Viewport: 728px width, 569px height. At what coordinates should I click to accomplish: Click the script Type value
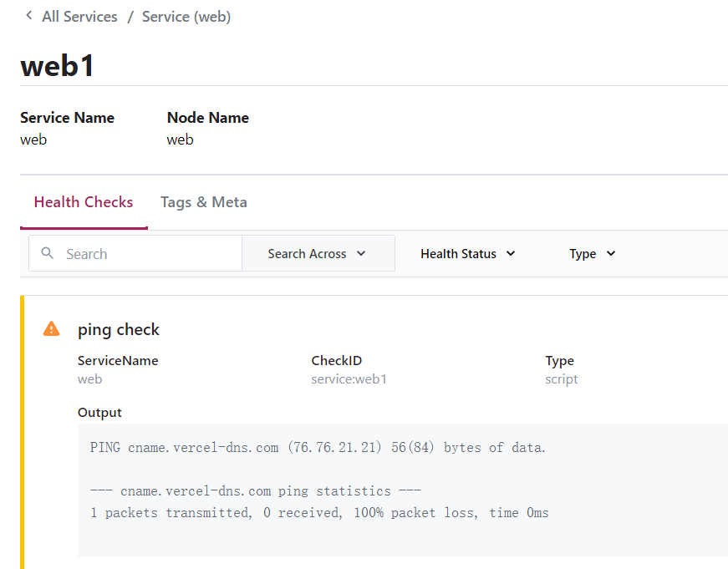tap(562, 379)
